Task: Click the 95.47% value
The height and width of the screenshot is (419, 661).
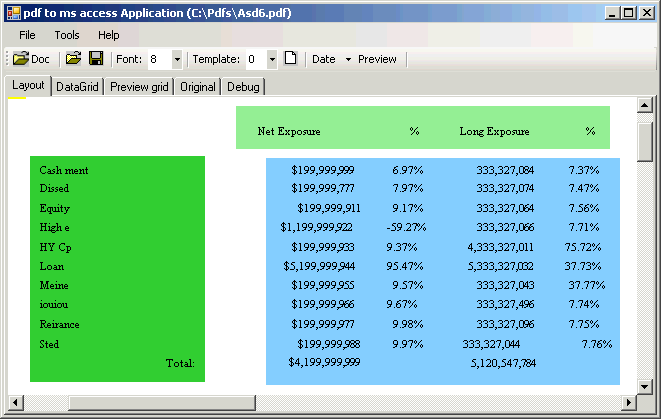Action: point(405,266)
